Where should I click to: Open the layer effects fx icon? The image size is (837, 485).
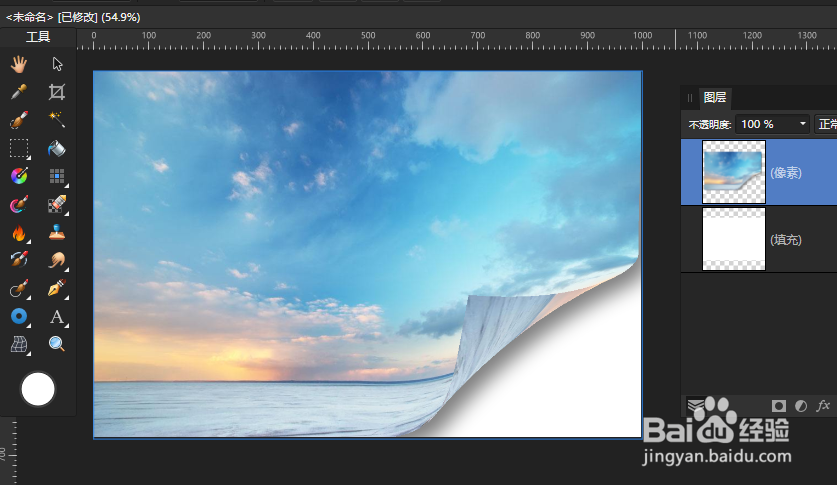pos(823,406)
